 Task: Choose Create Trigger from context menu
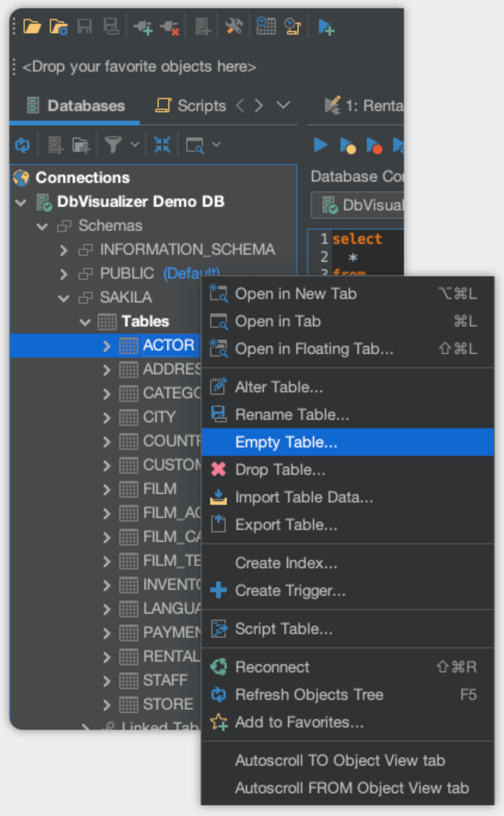point(347,591)
